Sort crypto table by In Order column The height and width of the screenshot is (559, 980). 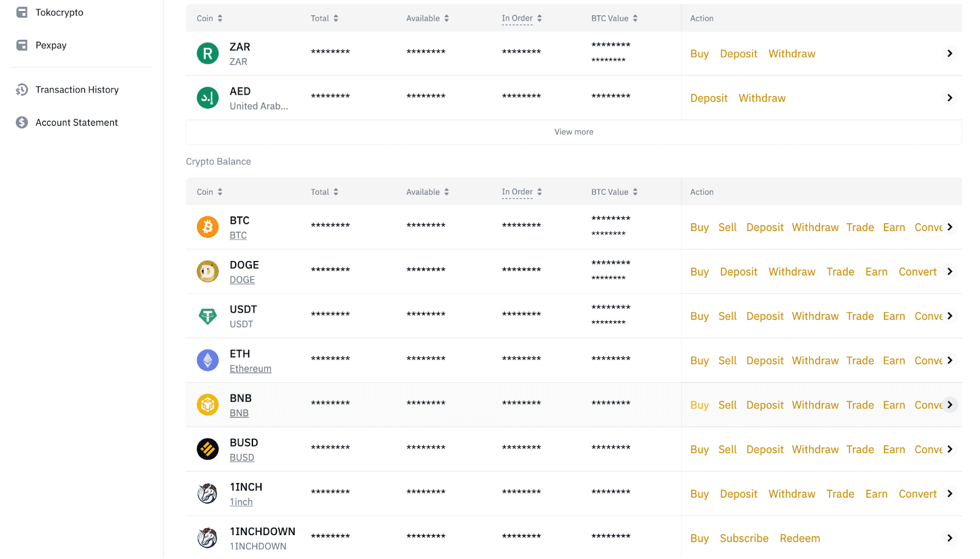pyautogui.click(x=540, y=192)
